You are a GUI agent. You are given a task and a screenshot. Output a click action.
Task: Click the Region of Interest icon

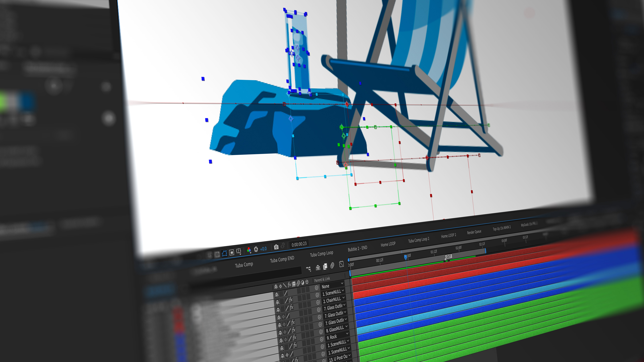232,252
